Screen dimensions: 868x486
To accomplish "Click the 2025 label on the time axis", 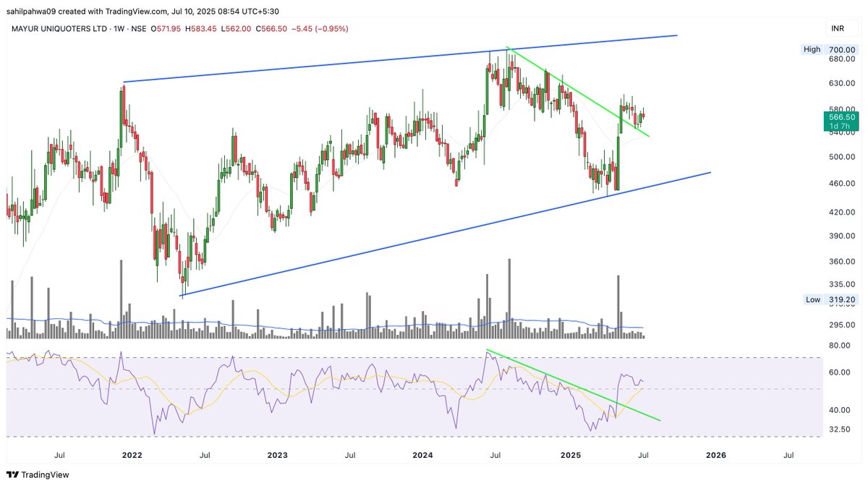I will click(571, 456).
